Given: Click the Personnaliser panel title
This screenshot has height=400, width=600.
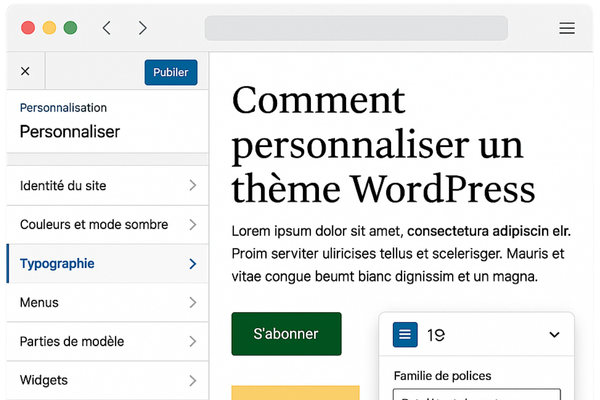Looking at the screenshot, I should 70,132.
